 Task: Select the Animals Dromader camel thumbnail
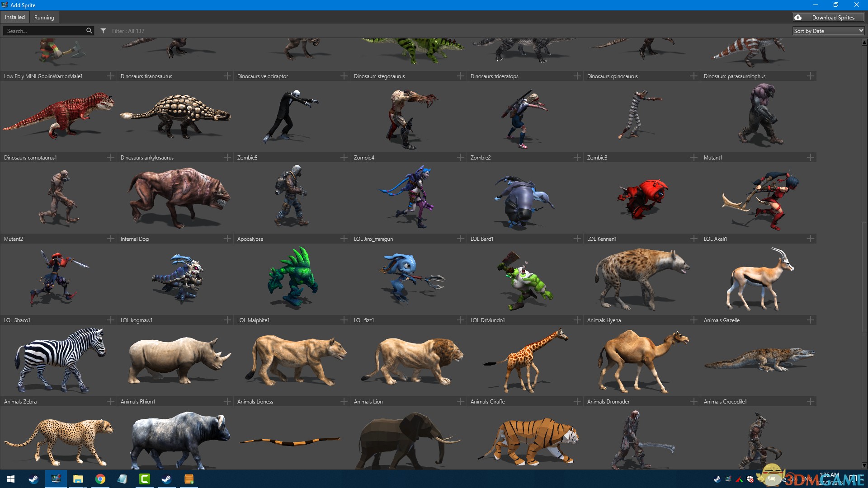click(x=642, y=361)
